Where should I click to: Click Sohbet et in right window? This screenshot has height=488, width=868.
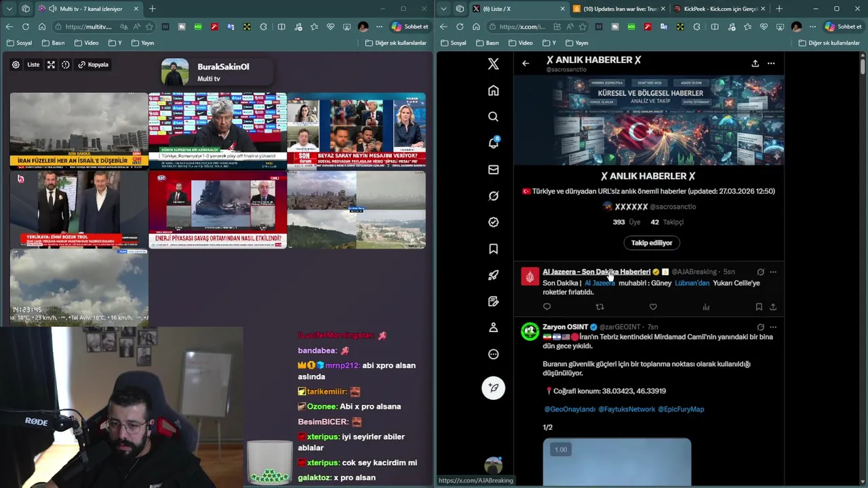(x=844, y=26)
